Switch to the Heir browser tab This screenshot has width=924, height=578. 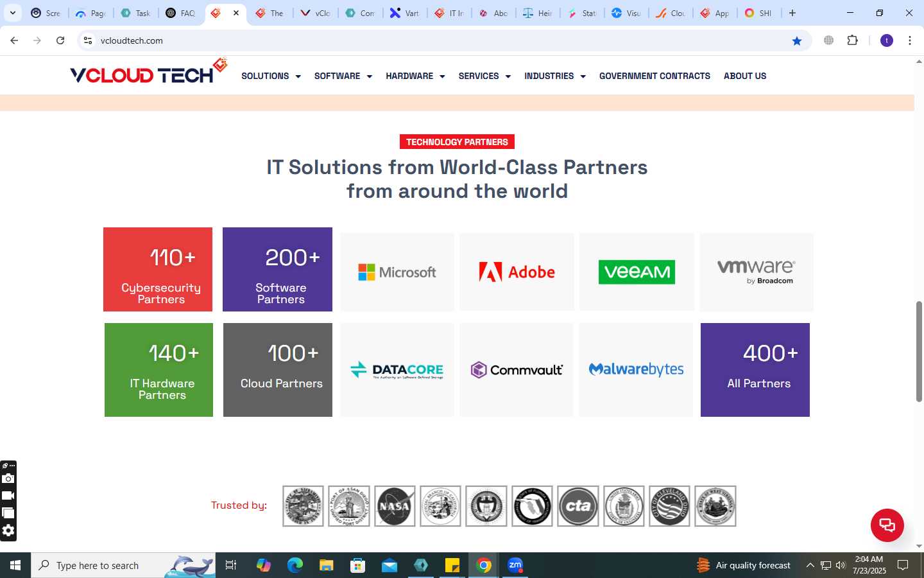coord(537,13)
